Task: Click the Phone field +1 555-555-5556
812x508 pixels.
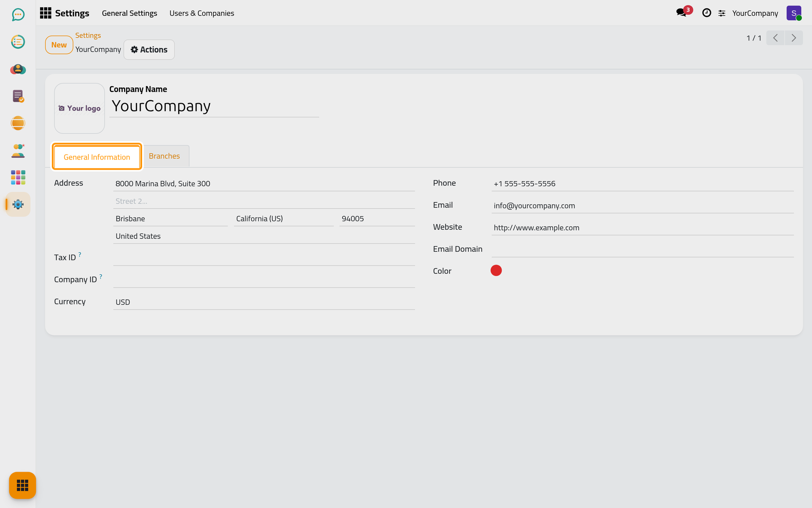Action: [642, 184]
